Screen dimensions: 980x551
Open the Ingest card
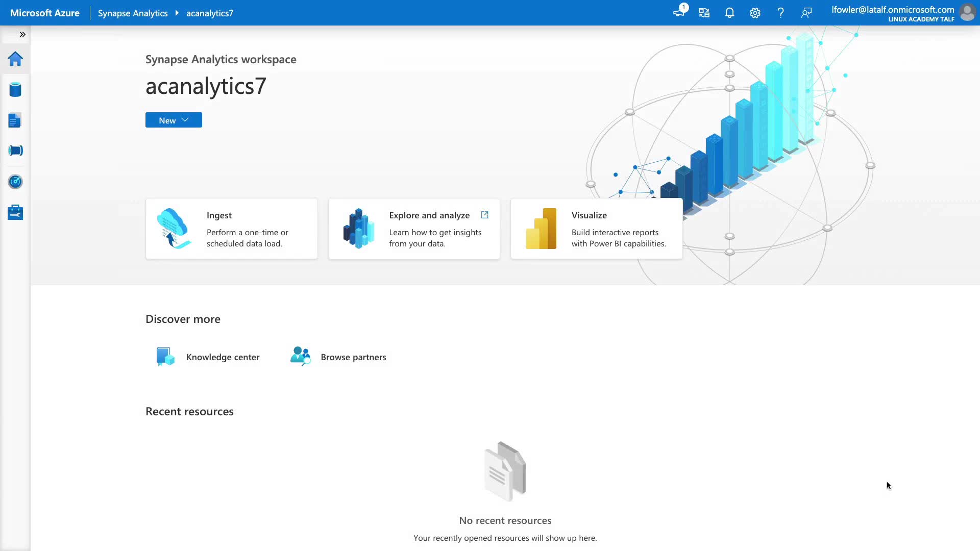click(231, 229)
